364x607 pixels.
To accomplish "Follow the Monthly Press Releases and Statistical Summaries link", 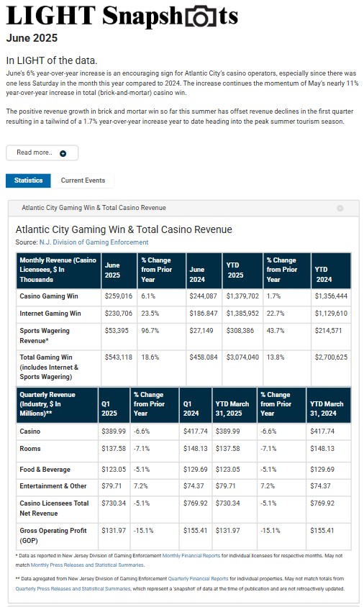I will 87,565.
